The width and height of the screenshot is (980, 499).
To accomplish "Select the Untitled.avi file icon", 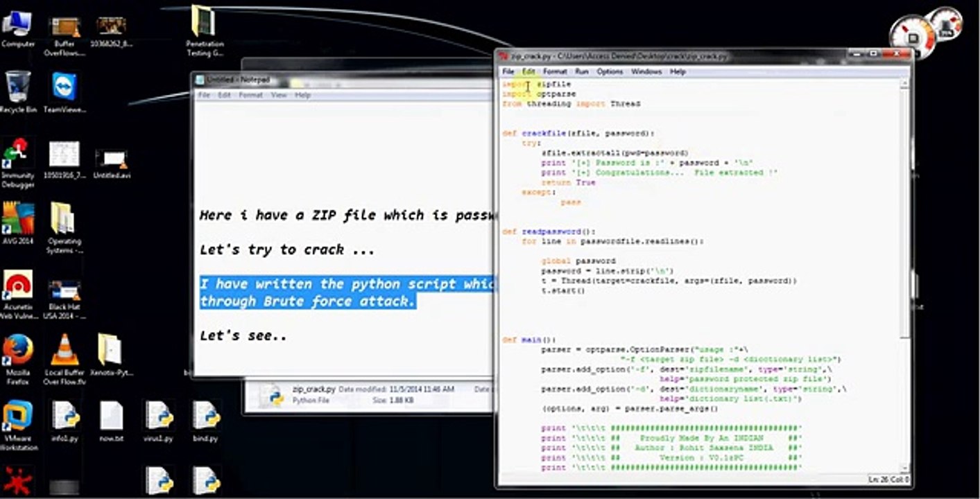I will [x=111, y=164].
